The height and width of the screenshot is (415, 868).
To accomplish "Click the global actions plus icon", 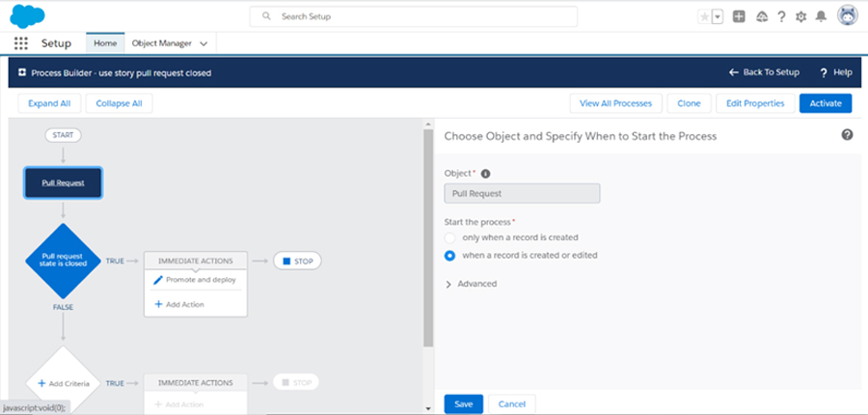I will tap(739, 16).
